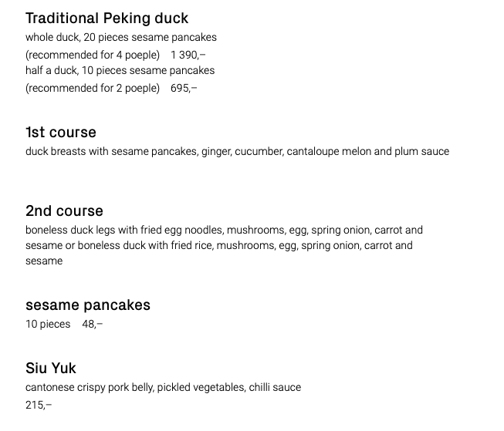The image size is (504, 431).
Task: Click the Siu Yuk heading
Action: point(51,368)
